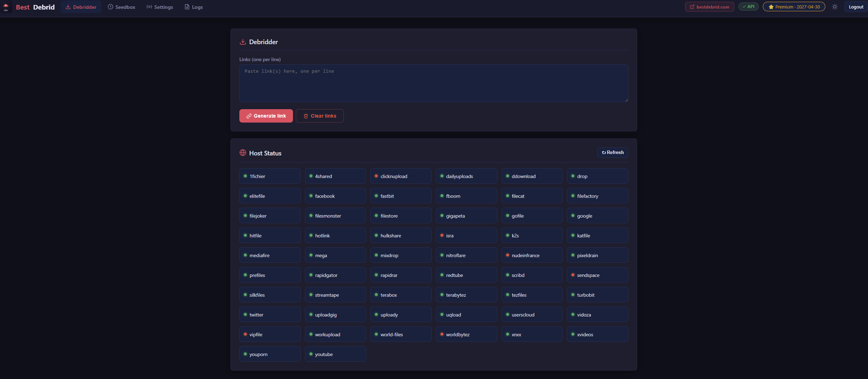Pick the userscloud host
This screenshot has width=868, height=379.
click(x=532, y=314)
